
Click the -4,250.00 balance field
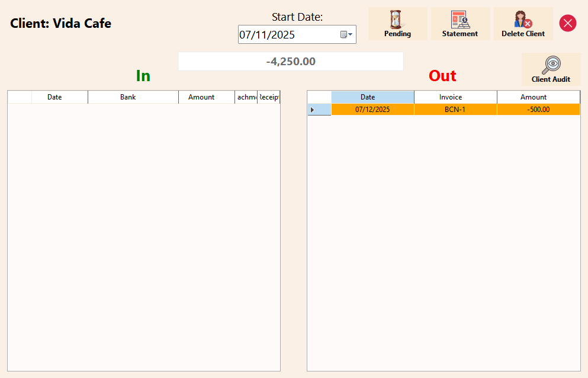(290, 62)
